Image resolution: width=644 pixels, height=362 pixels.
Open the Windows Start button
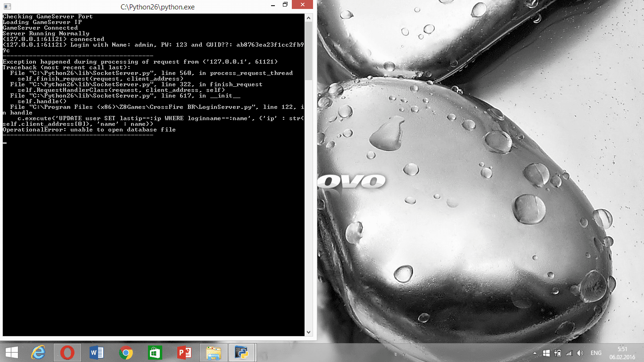[11, 353]
